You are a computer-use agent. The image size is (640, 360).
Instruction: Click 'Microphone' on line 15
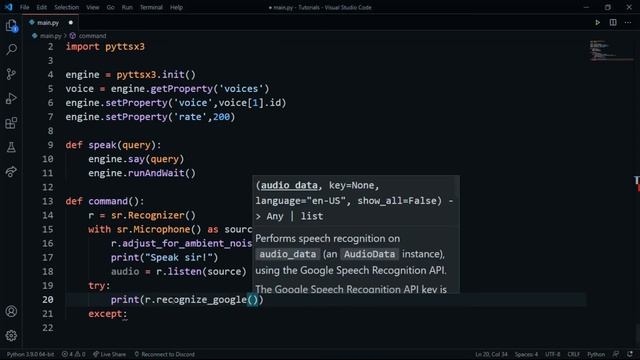point(162,229)
